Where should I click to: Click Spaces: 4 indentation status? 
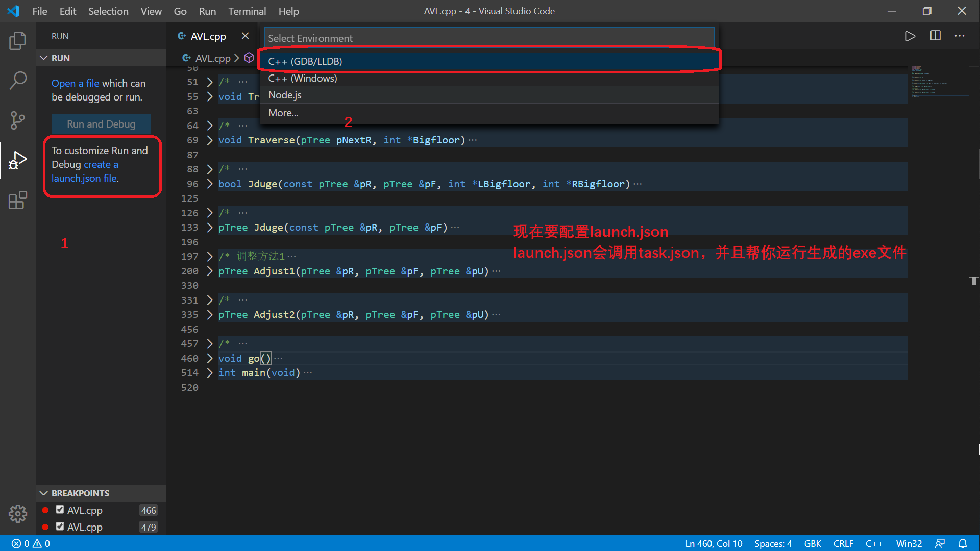pyautogui.click(x=773, y=544)
